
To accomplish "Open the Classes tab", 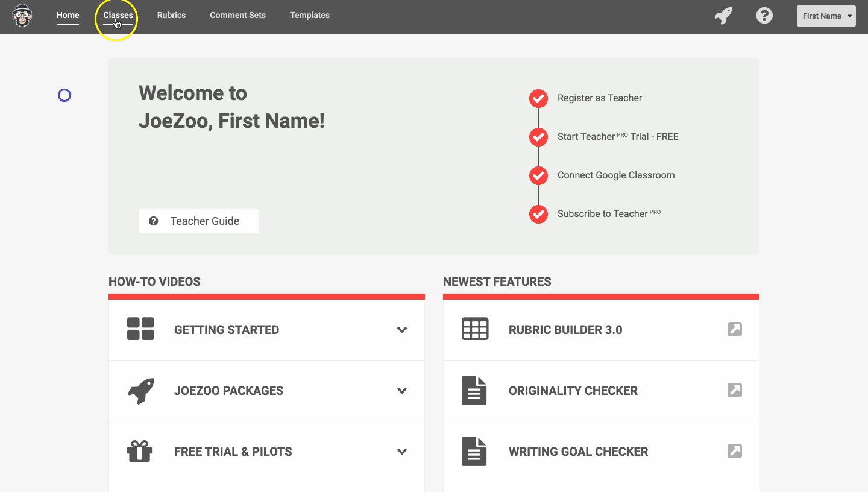I will click(x=118, y=15).
